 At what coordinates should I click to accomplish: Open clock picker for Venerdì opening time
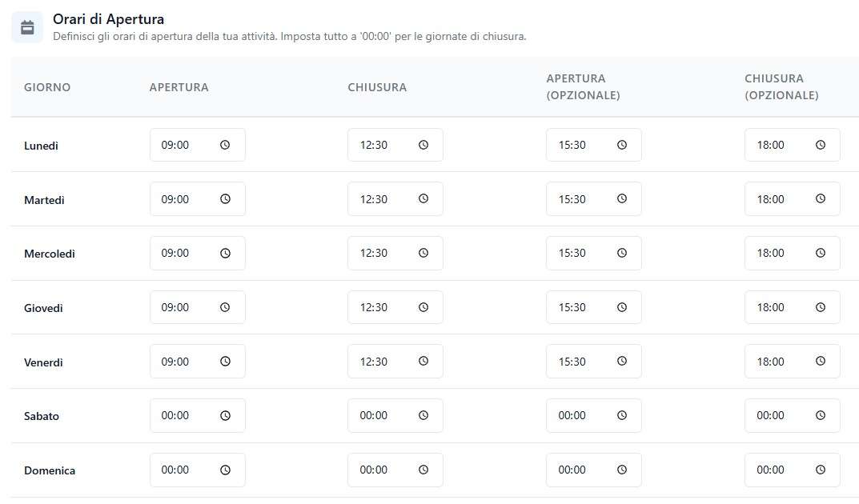(225, 362)
